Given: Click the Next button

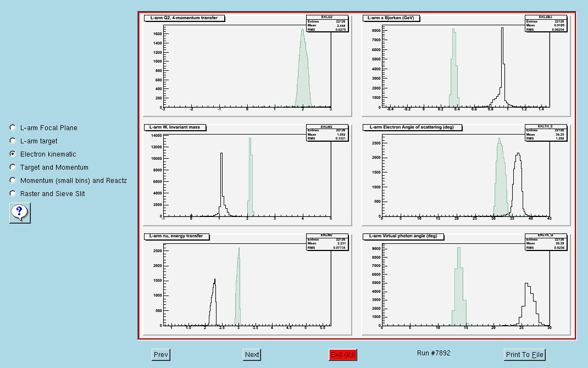Looking at the screenshot, I should (252, 354).
